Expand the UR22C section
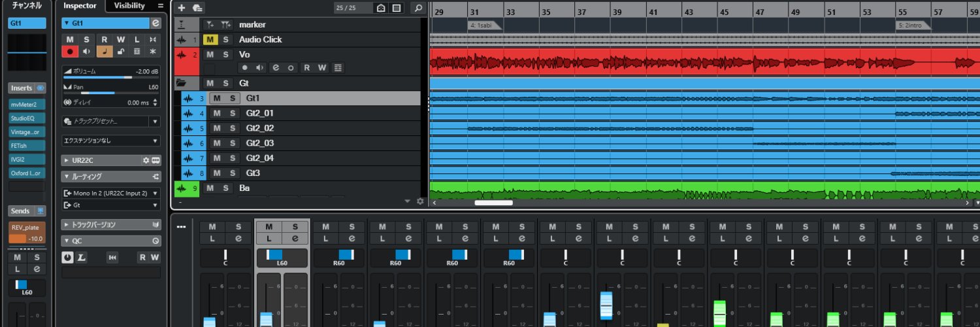Image resolution: width=980 pixels, height=327 pixels. point(67,160)
